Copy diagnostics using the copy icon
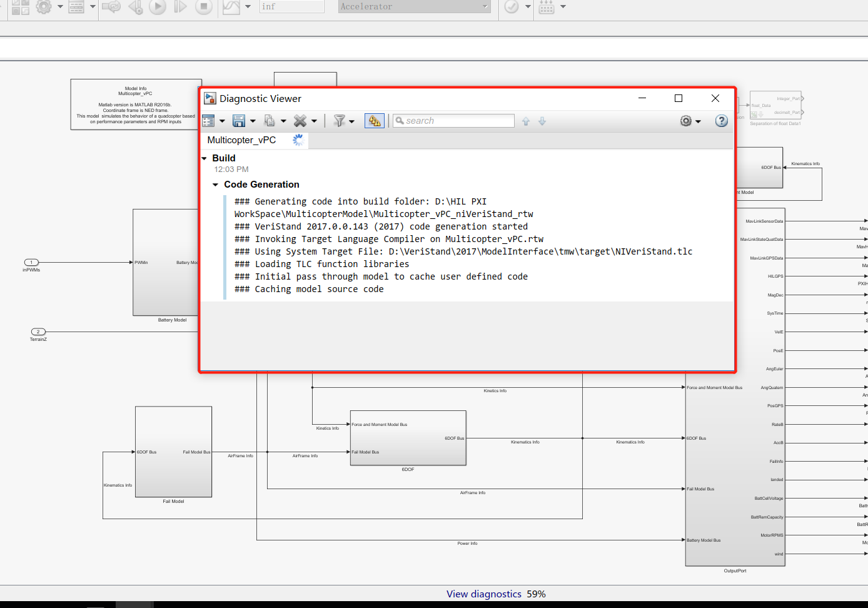 tap(269, 121)
